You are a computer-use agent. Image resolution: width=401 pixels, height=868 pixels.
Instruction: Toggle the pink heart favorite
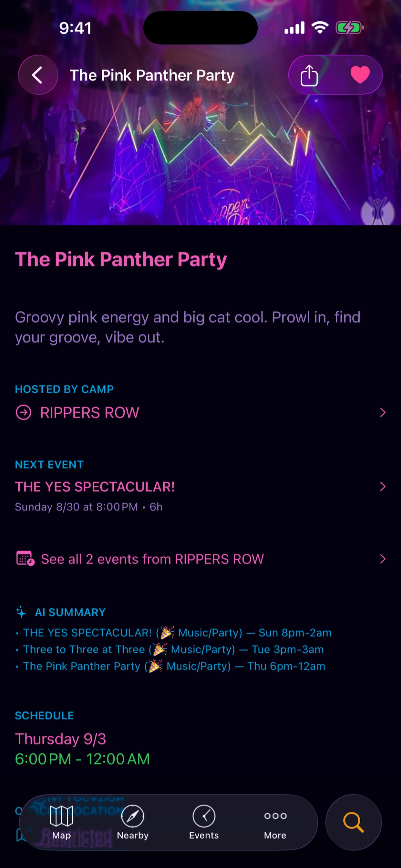pos(360,75)
